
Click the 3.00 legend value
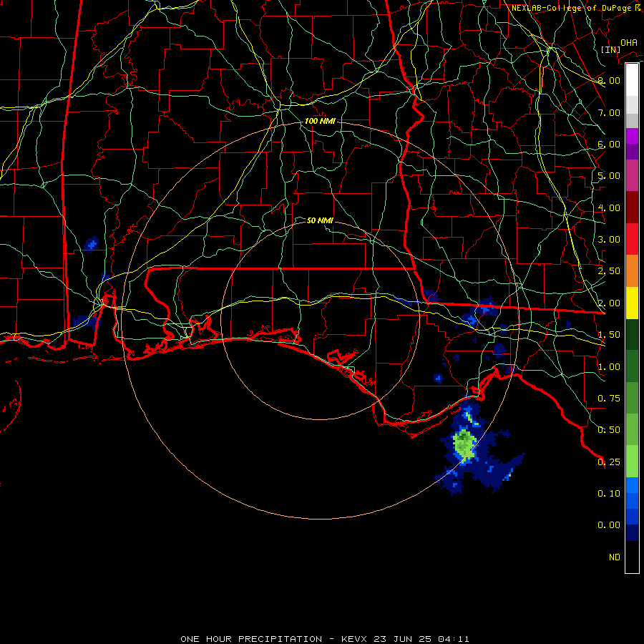point(609,240)
